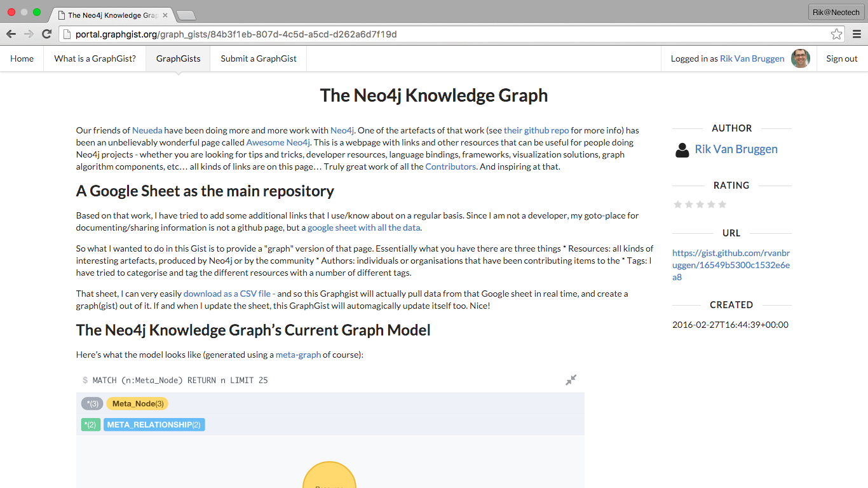Follow the Neo4j link in intro
The height and width of the screenshot is (488, 868).
[342, 130]
